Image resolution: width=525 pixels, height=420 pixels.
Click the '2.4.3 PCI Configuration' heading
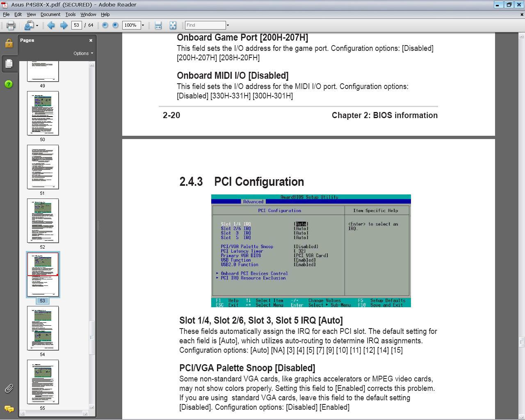(242, 182)
